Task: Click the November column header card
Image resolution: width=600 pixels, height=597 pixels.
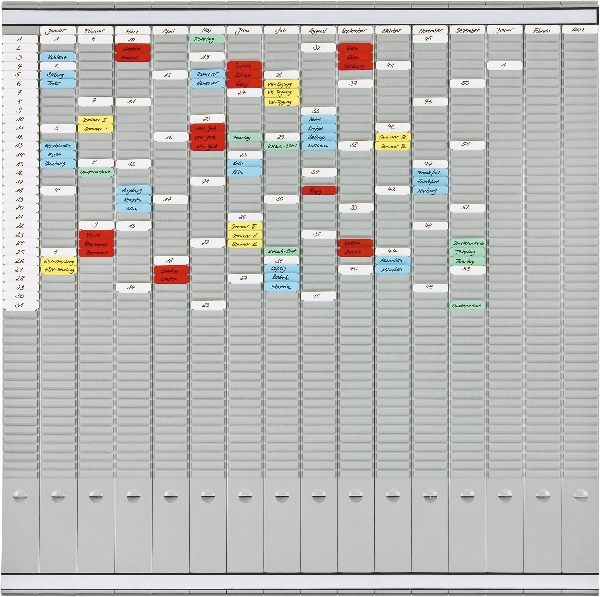Action: pyautogui.click(x=430, y=31)
